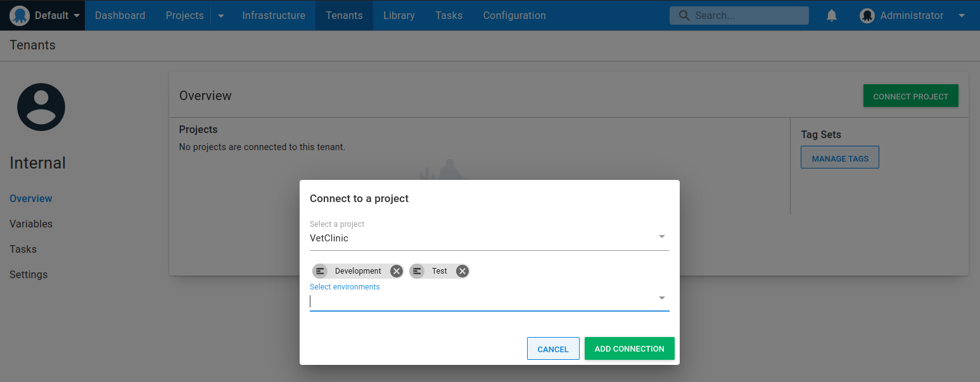Remove the Development environment chip
Viewport: 980px width, 382px height.
pyautogui.click(x=396, y=271)
